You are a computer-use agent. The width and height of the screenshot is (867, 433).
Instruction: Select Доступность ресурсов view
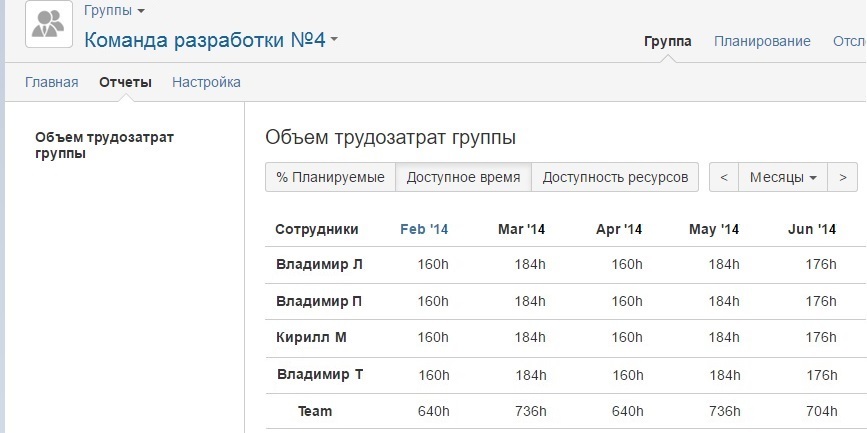(615, 177)
